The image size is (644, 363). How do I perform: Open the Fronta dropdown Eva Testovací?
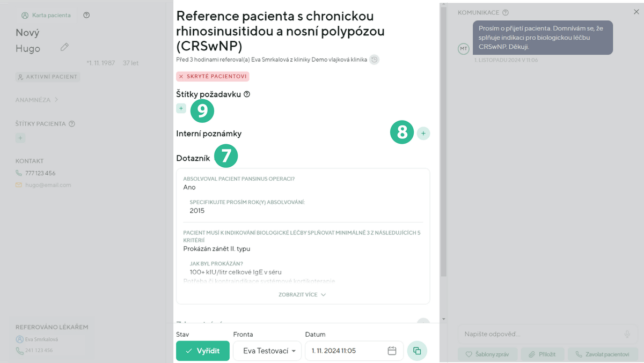(x=267, y=351)
